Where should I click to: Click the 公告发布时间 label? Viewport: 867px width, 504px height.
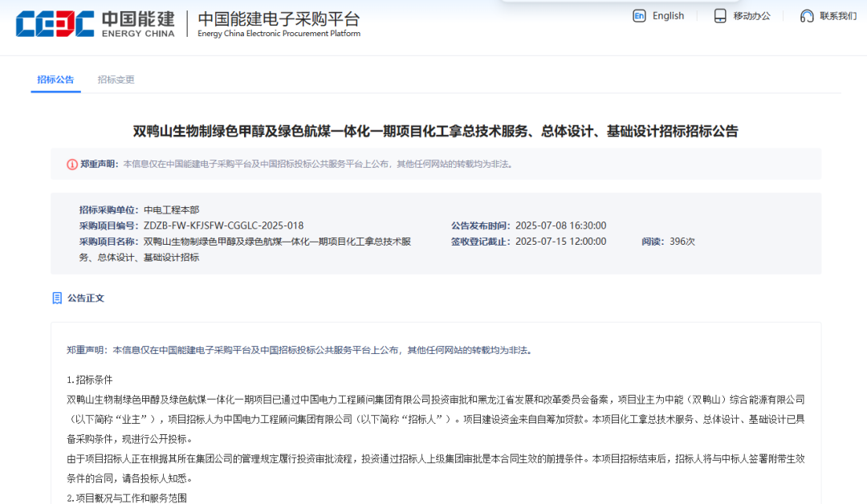[x=480, y=226]
